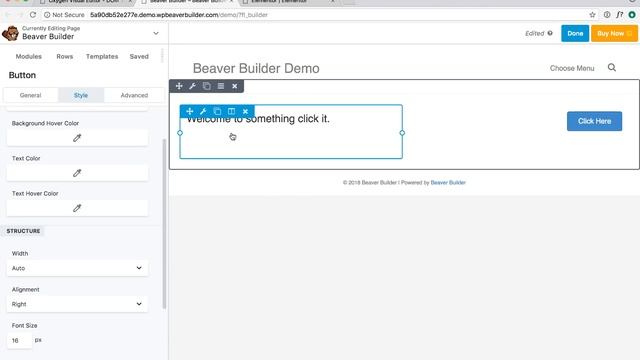The image size is (640, 360).
Task: Bookmark this page with the star
Action: pyautogui.click(x=592, y=15)
